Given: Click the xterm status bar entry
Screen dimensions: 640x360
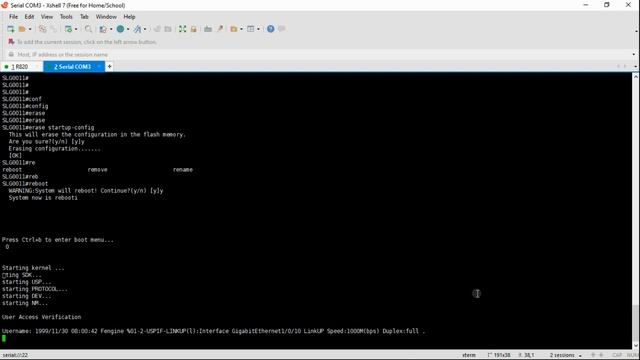Looking at the screenshot, I should (469, 355).
